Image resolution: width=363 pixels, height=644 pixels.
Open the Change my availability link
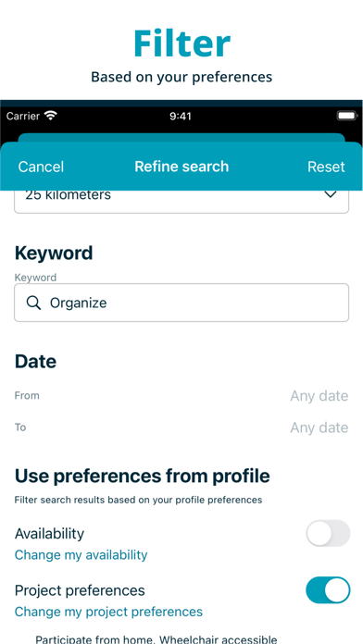coord(81,555)
